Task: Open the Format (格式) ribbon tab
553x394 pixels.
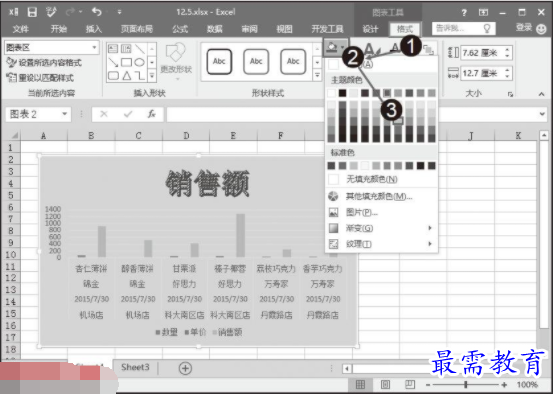Action: click(x=405, y=29)
